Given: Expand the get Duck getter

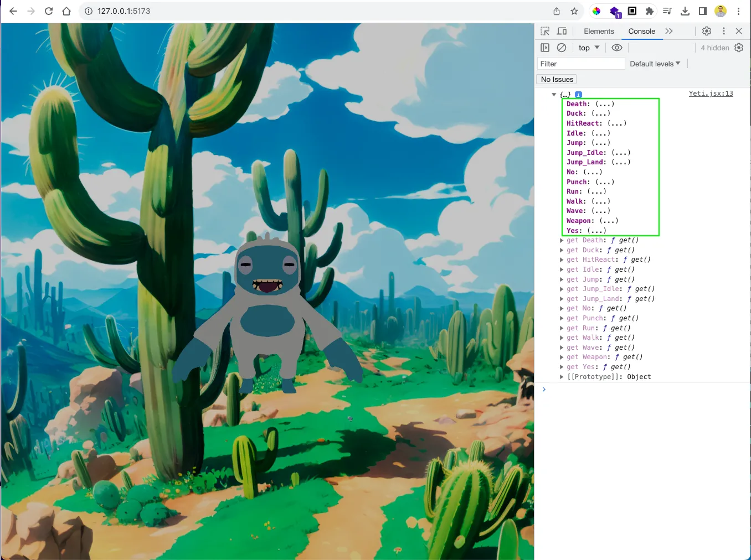Looking at the screenshot, I should coord(562,250).
